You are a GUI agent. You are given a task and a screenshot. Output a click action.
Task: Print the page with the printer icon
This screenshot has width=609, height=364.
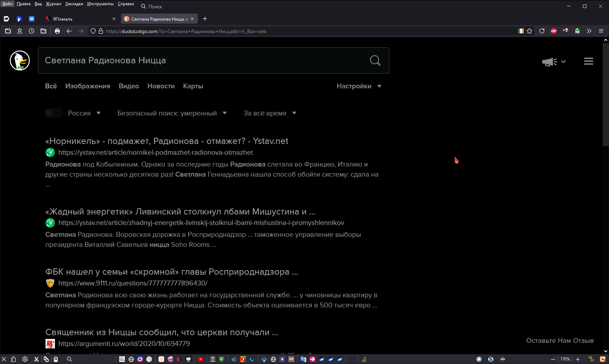tap(57, 31)
